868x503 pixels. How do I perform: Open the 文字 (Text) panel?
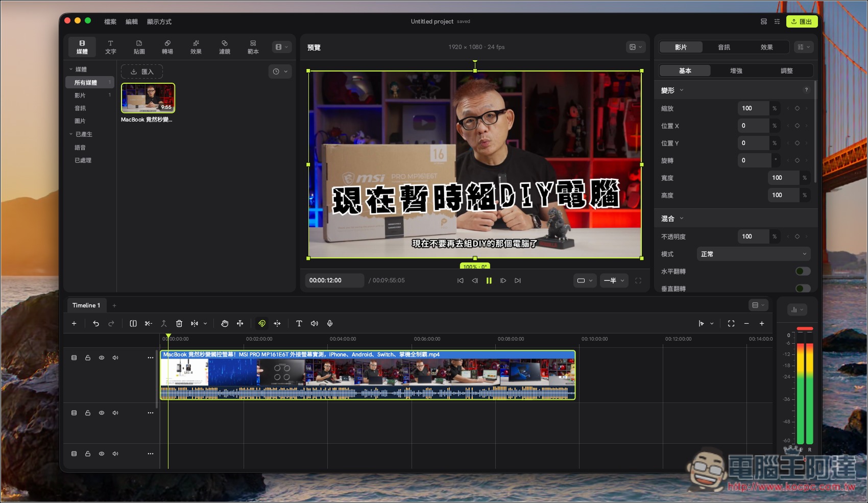coord(110,47)
